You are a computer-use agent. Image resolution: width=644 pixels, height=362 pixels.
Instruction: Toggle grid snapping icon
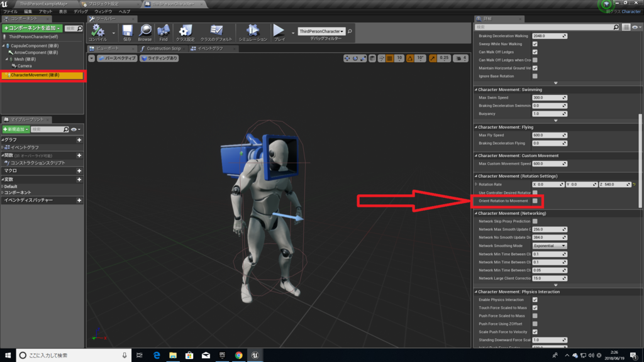click(390, 58)
